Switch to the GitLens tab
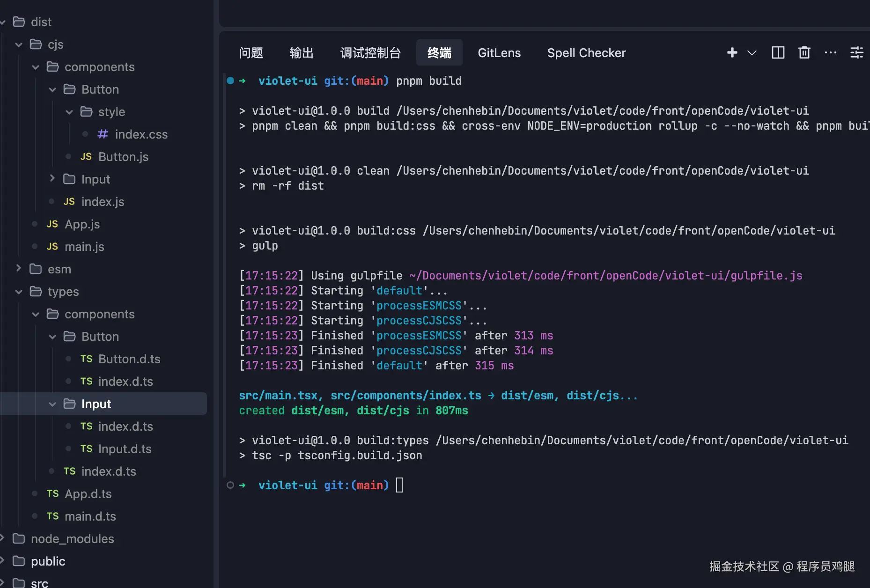870x588 pixels. [x=499, y=53]
